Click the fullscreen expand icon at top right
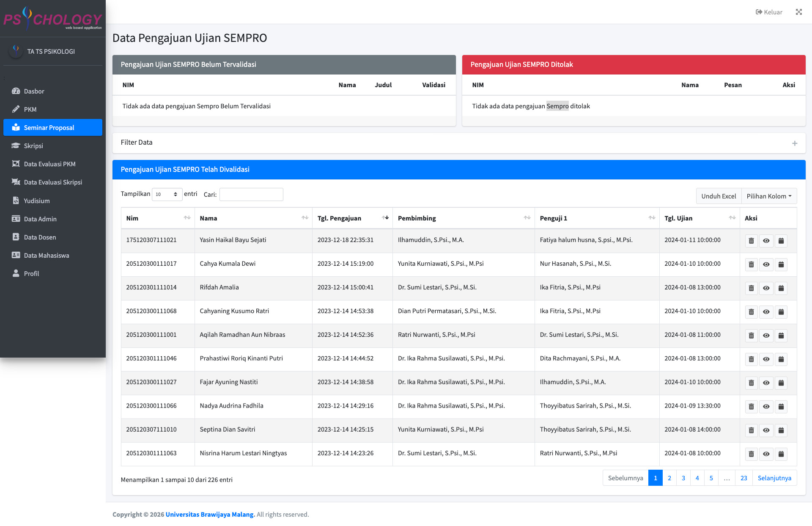 [798, 12]
